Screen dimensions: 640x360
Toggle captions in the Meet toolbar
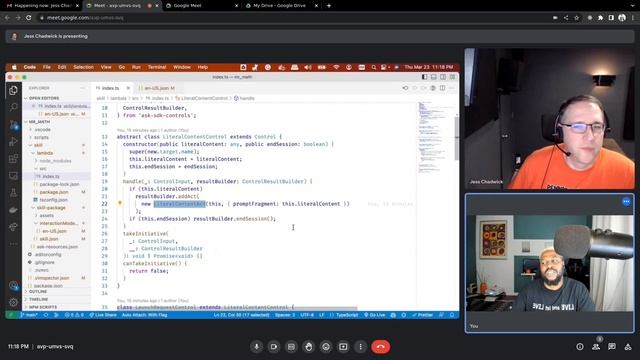tap(291, 347)
